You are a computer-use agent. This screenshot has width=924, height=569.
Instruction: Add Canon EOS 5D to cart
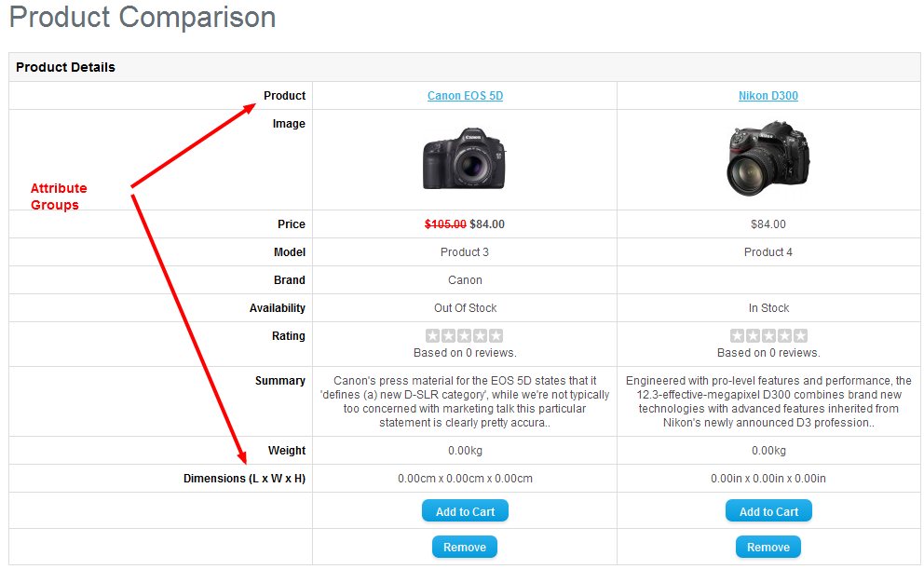[x=465, y=511]
